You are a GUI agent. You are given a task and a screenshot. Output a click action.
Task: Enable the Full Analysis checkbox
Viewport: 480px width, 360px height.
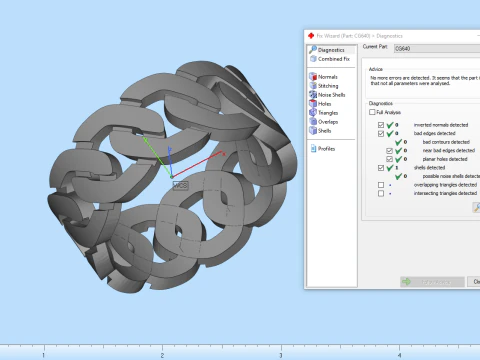pos(372,112)
